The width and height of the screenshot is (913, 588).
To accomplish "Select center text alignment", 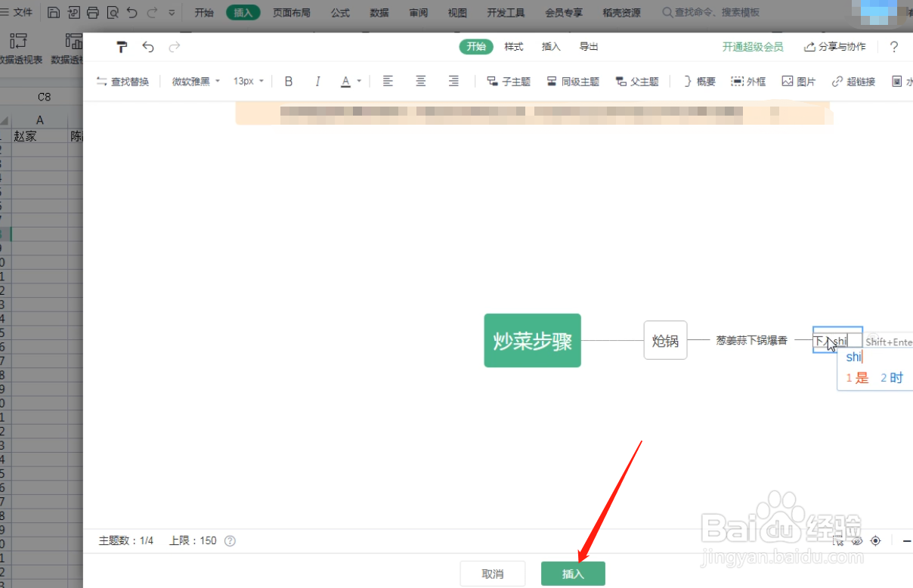I will coord(420,81).
